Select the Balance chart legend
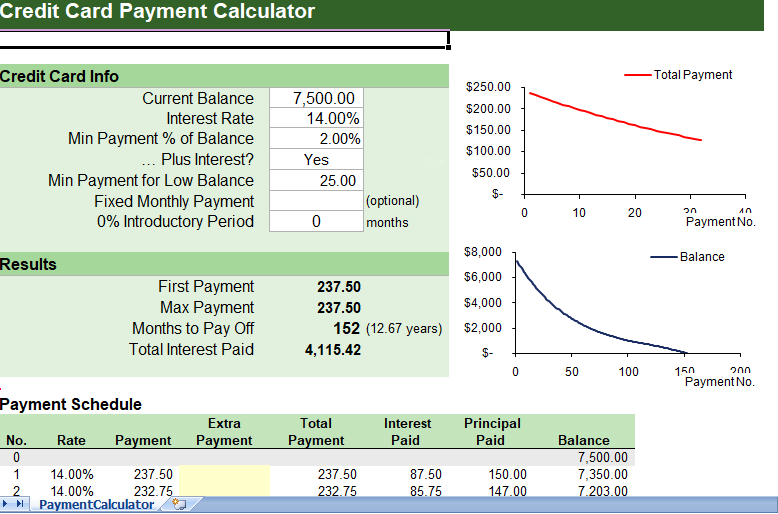Screen dimensions: 778x514 coord(687,257)
